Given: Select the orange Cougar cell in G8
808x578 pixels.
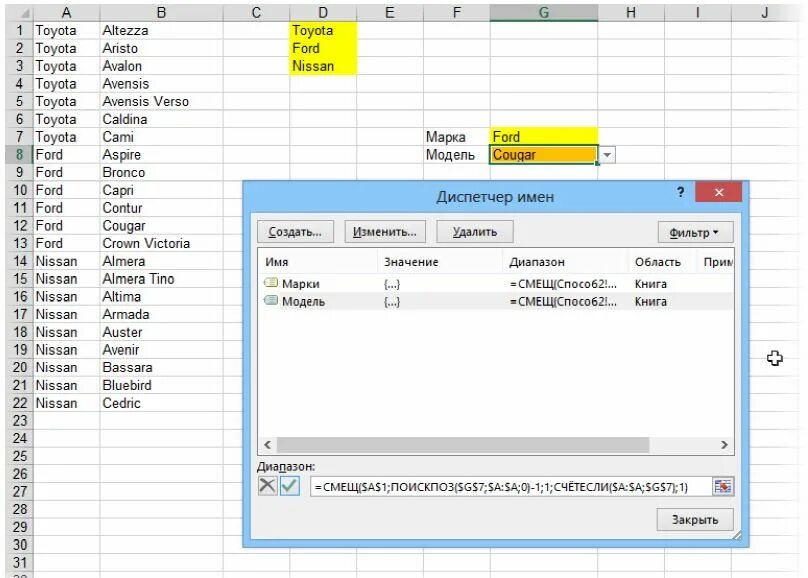Looking at the screenshot, I should (544, 155).
